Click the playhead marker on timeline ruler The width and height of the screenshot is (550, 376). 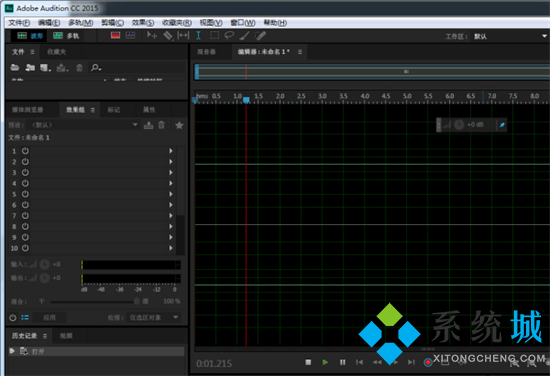point(246,100)
